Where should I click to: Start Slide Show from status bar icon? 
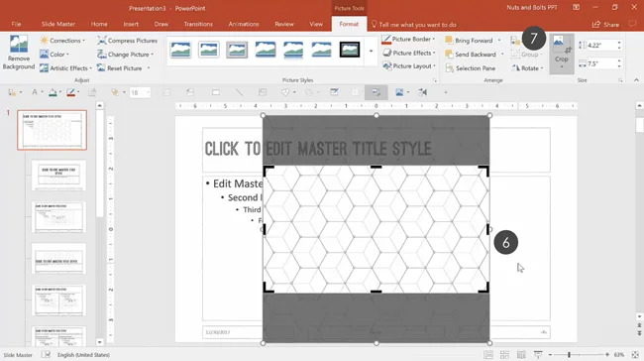point(538,355)
